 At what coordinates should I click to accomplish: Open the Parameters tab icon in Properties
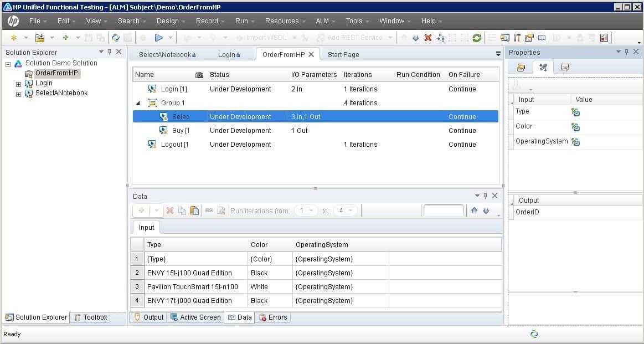point(543,68)
